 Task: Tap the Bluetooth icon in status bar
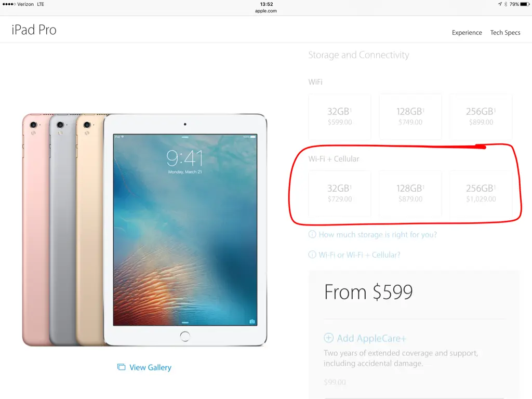tap(506, 4)
